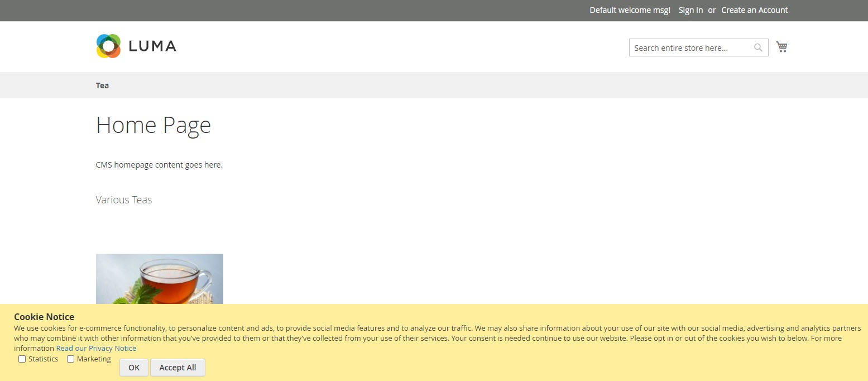
Task: Click Read our Privacy Notice link
Action: coord(96,348)
